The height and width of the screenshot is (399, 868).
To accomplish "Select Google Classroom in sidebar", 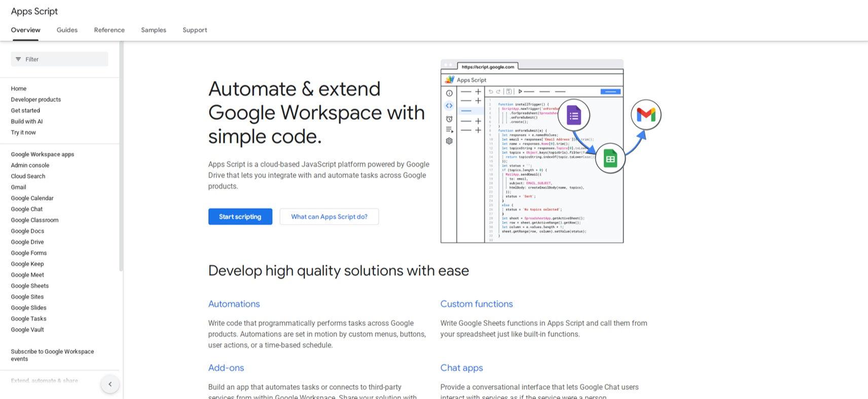I will coord(34,221).
